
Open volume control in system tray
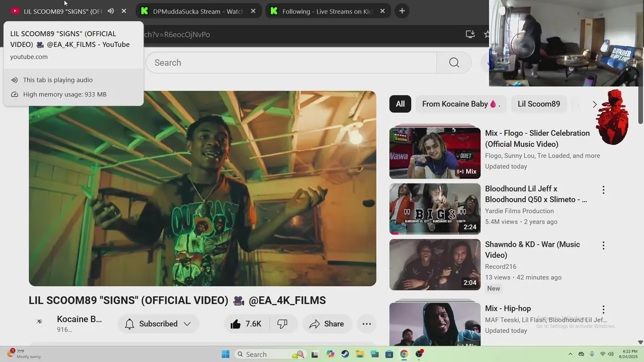click(x=611, y=354)
